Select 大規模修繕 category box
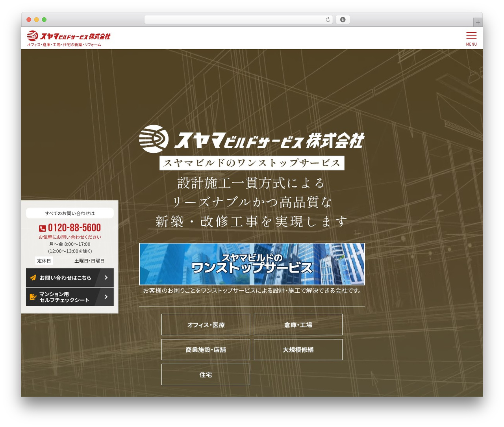The width and height of the screenshot is (504, 427). (298, 349)
